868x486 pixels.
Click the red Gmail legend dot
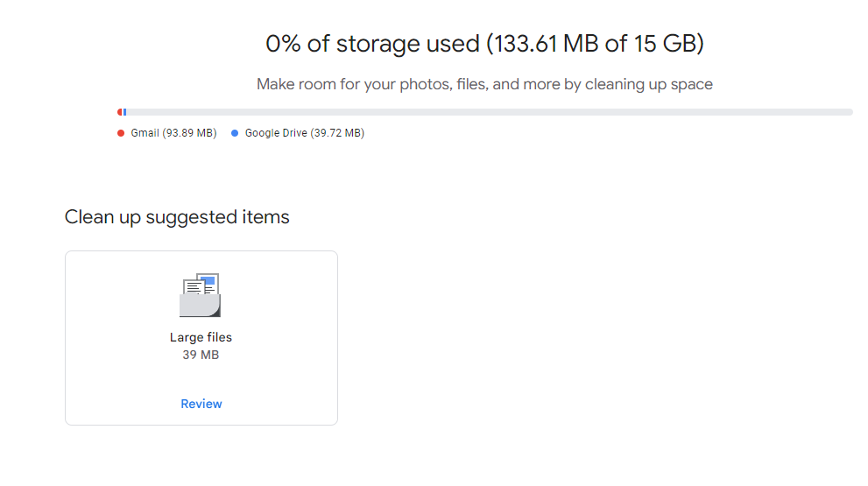tap(121, 133)
